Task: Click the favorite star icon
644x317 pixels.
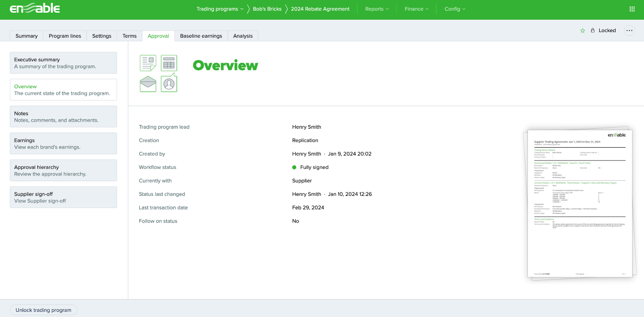Action: [583, 31]
